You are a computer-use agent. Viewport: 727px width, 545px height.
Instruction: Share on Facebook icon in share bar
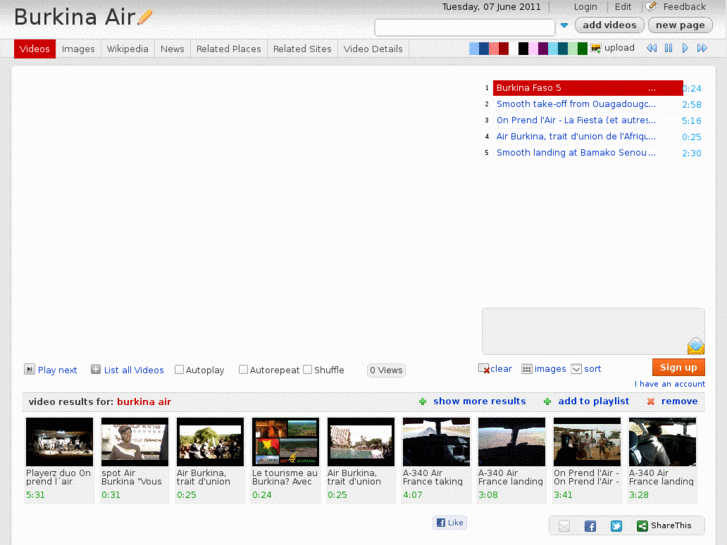pos(590,526)
